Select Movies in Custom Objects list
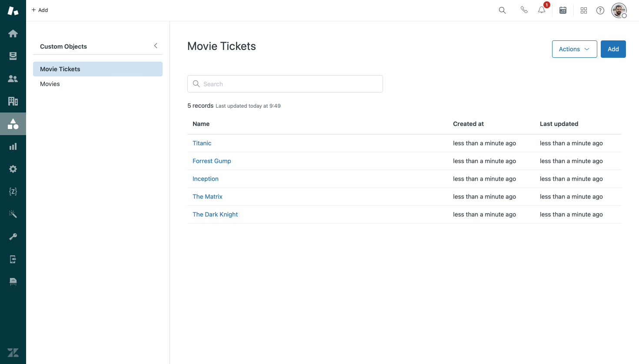 pyautogui.click(x=50, y=84)
